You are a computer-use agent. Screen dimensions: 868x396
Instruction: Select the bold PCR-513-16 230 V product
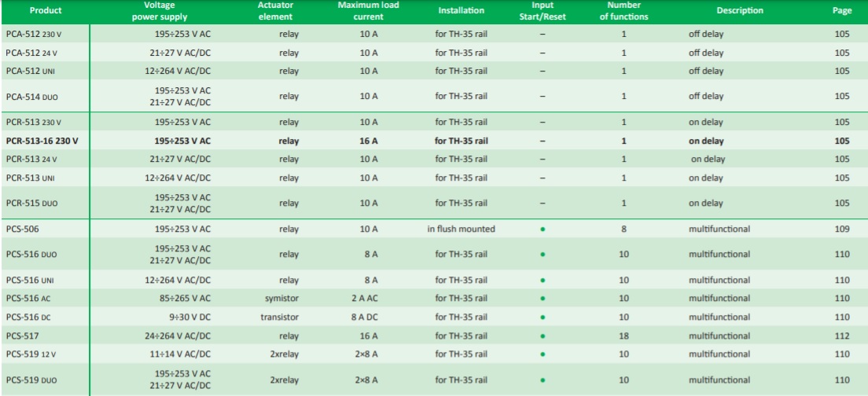(42, 141)
